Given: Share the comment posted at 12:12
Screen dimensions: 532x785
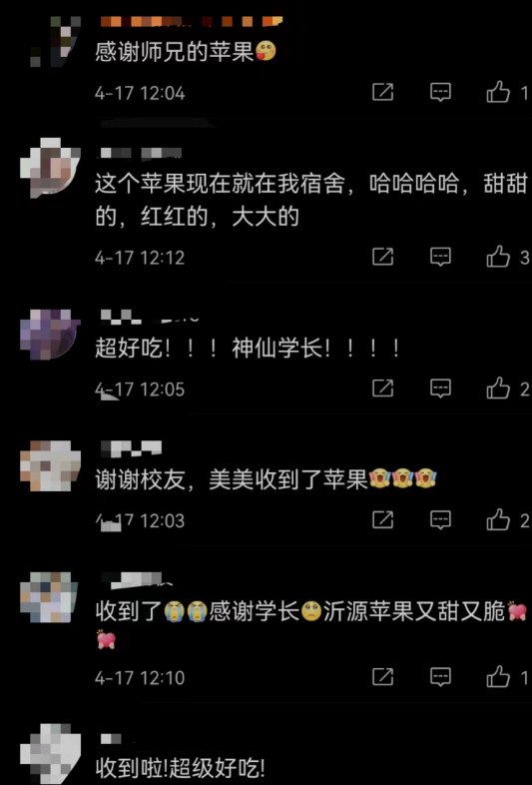Looking at the screenshot, I should click(x=383, y=257).
